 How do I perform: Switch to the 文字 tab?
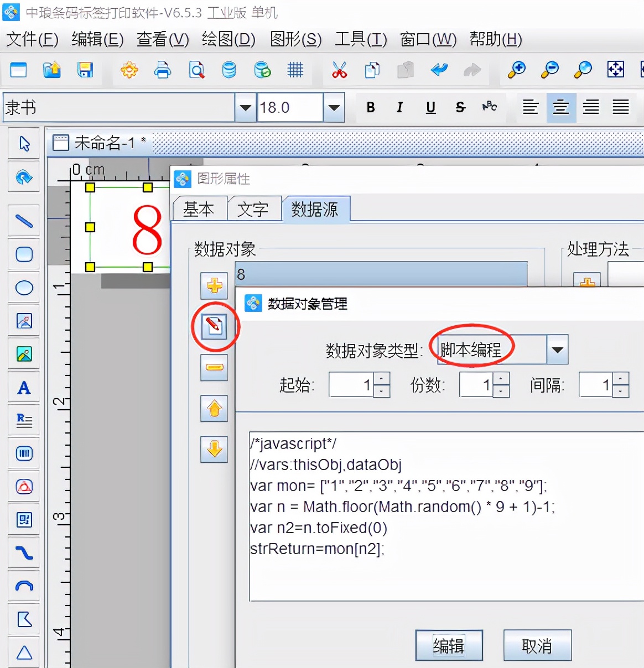pyautogui.click(x=255, y=208)
